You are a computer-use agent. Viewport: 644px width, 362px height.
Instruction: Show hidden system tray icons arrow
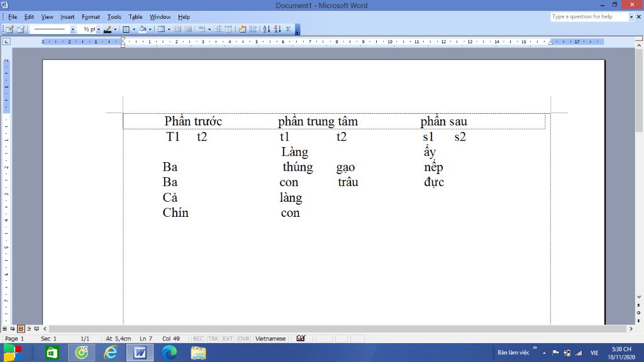[544, 353]
